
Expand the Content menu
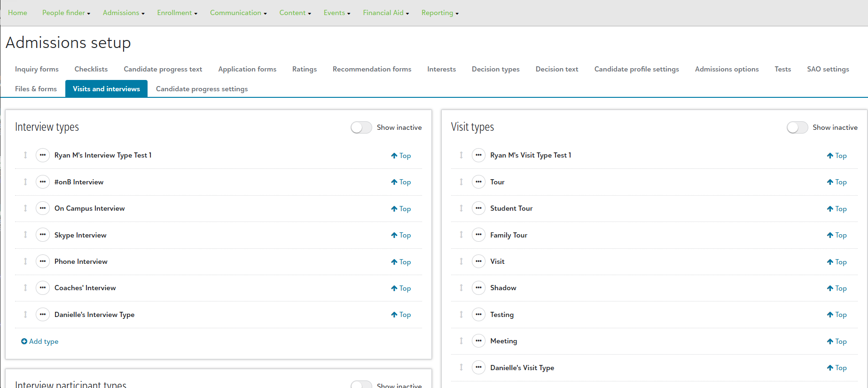tap(295, 13)
